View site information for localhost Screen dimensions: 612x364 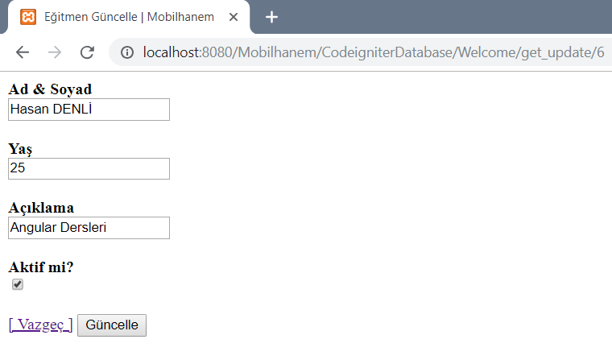tap(127, 52)
